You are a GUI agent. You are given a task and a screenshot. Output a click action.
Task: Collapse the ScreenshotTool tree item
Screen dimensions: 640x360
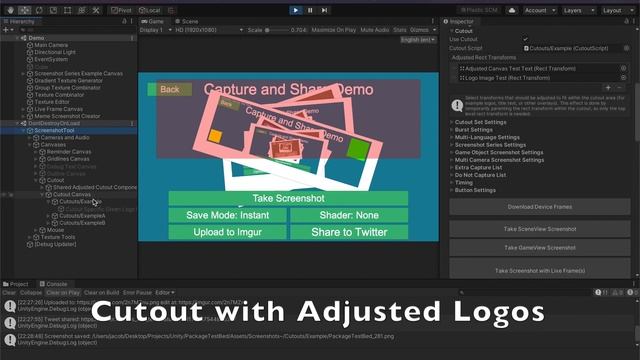pyautogui.click(x=23, y=131)
